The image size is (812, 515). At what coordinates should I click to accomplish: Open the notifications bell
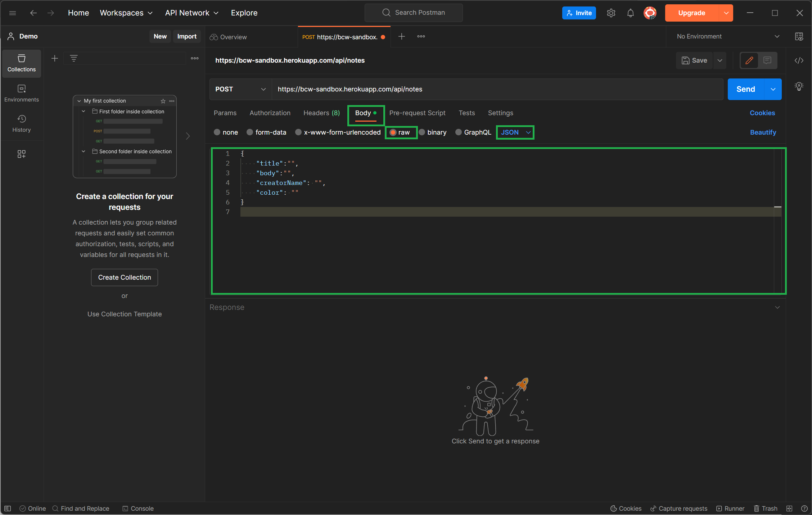[x=630, y=13]
